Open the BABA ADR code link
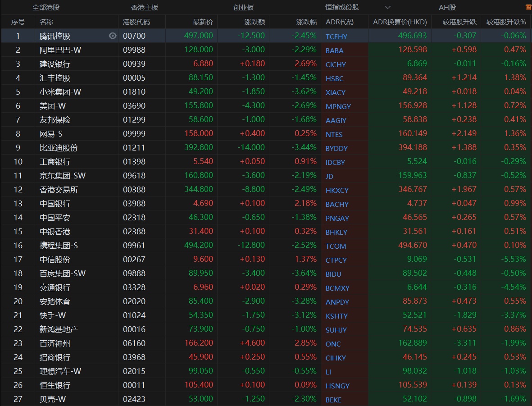532x406 pixels. coord(334,50)
